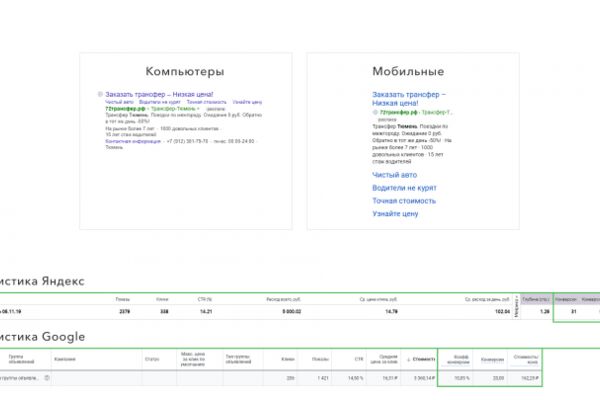This screenshot has height=400, width=600.
Task: Click Водители не курят in Компьютеры ad
Action: [160, 102]
